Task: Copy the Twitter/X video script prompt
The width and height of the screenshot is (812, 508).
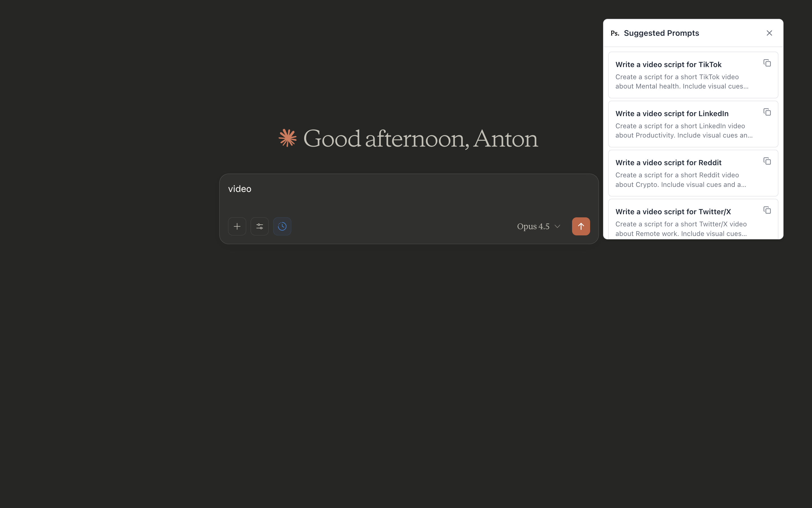Action: coord(767,210)
